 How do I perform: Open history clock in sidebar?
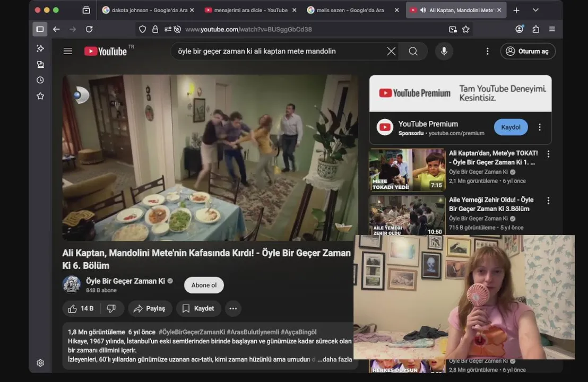(40, 80)
